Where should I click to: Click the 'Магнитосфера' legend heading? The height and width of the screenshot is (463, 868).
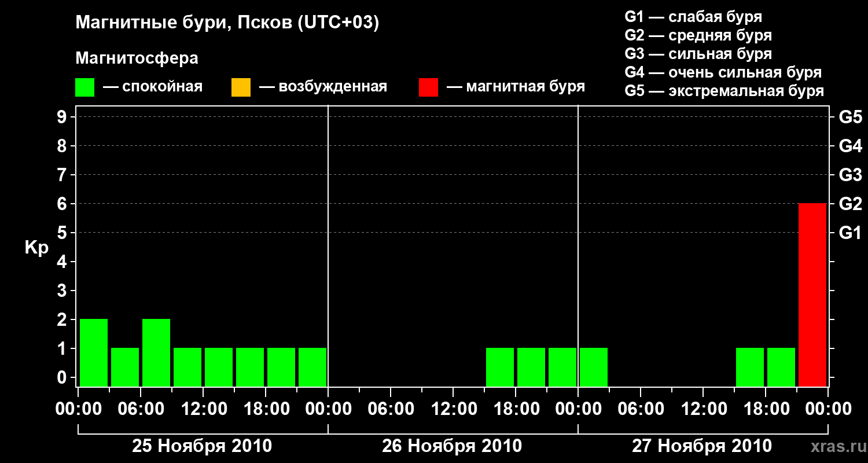click(x=137, y=58)
